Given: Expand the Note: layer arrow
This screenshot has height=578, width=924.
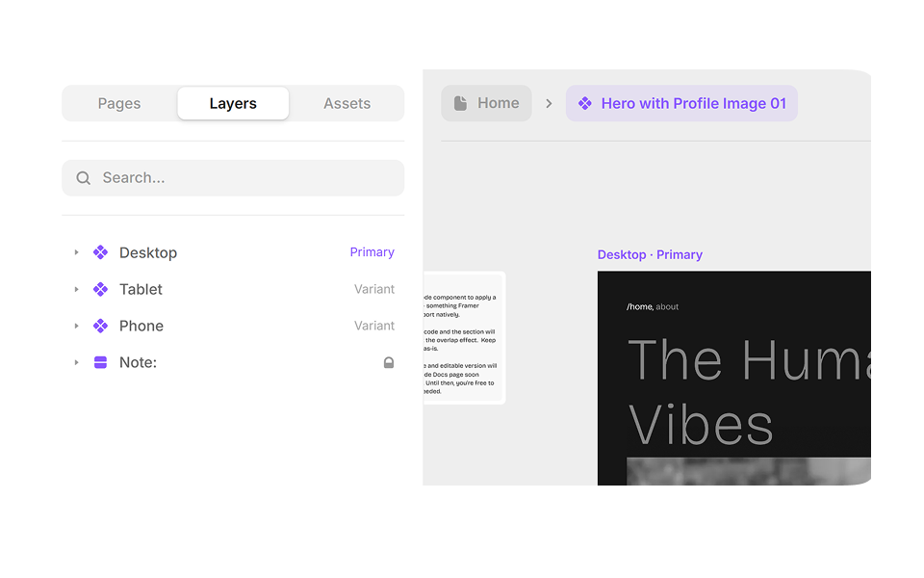Looking at the screenshot, I should pyautogui.click(x=76, y=362).
